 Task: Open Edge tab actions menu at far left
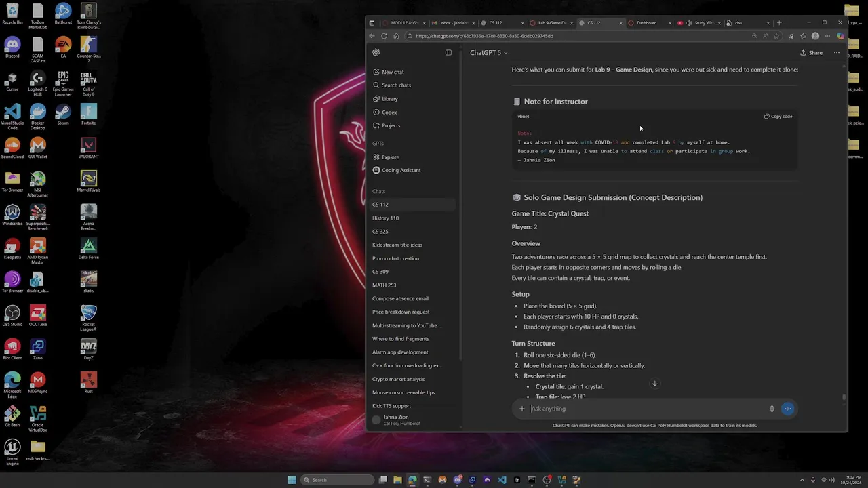pos(372,23)
